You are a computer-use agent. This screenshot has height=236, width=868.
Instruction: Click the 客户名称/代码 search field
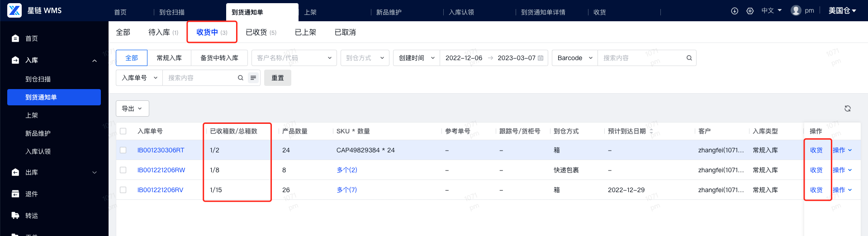pos(289,58)
